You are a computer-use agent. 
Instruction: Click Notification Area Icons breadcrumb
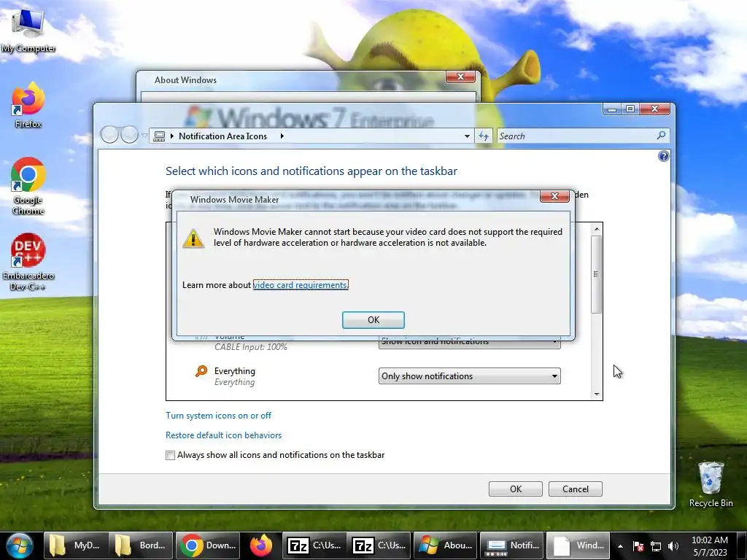point(222,136)
